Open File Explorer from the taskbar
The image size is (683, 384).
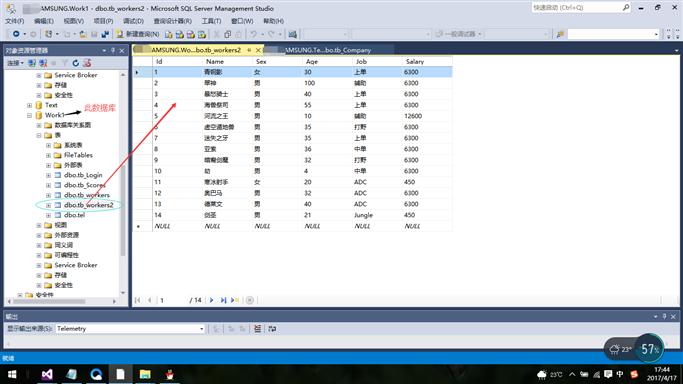[x=145, y=374]
